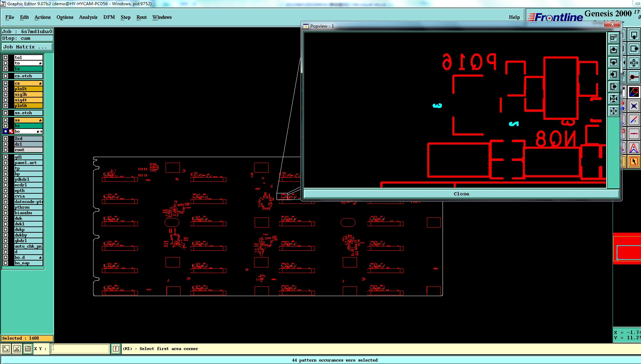641x364 pixels.
Task: Click the exclamation mark icon
Action: coord(116,348)
